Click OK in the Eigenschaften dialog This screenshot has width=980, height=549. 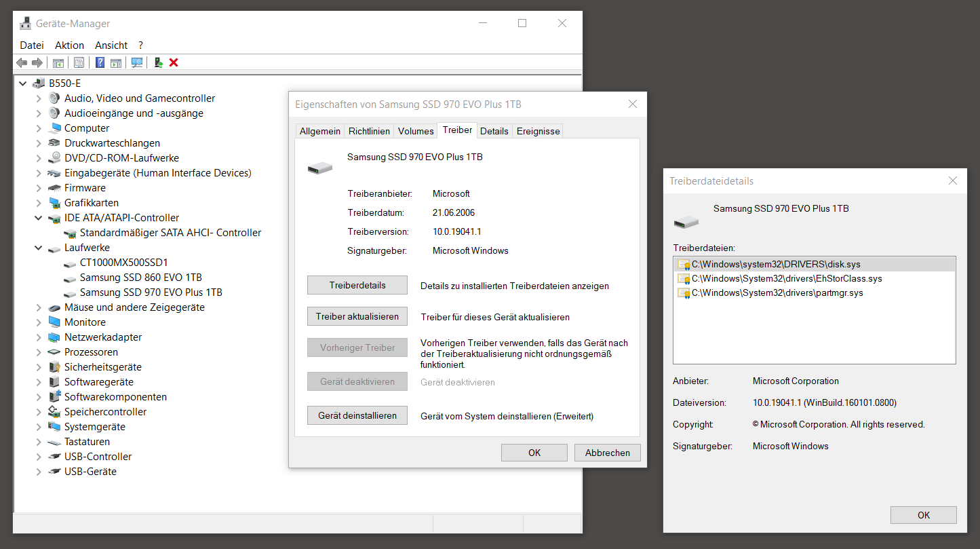click(534, 453)
